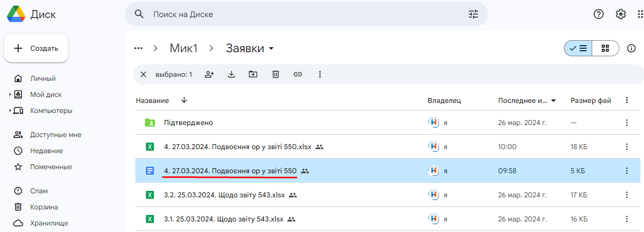Expand the Компьютеры tree
Viewport: 644px width, 232px height.
tap(10, 110)
